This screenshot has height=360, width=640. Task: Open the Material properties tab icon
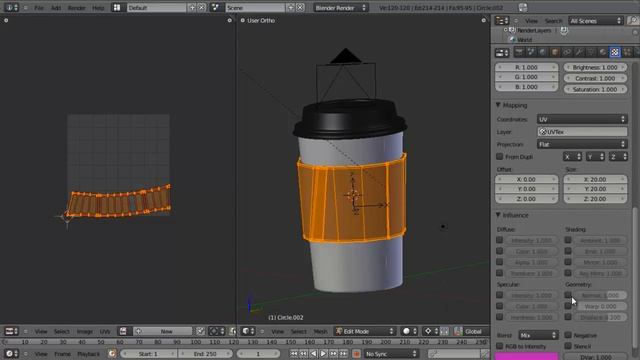click(x=603, y=52)
